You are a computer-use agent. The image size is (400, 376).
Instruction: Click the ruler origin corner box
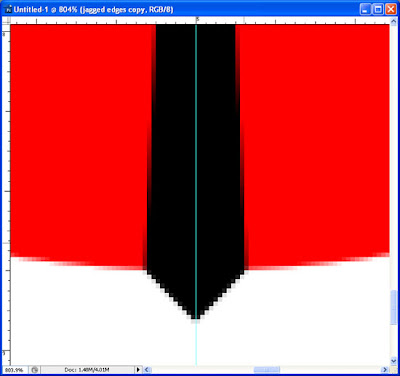6,20
